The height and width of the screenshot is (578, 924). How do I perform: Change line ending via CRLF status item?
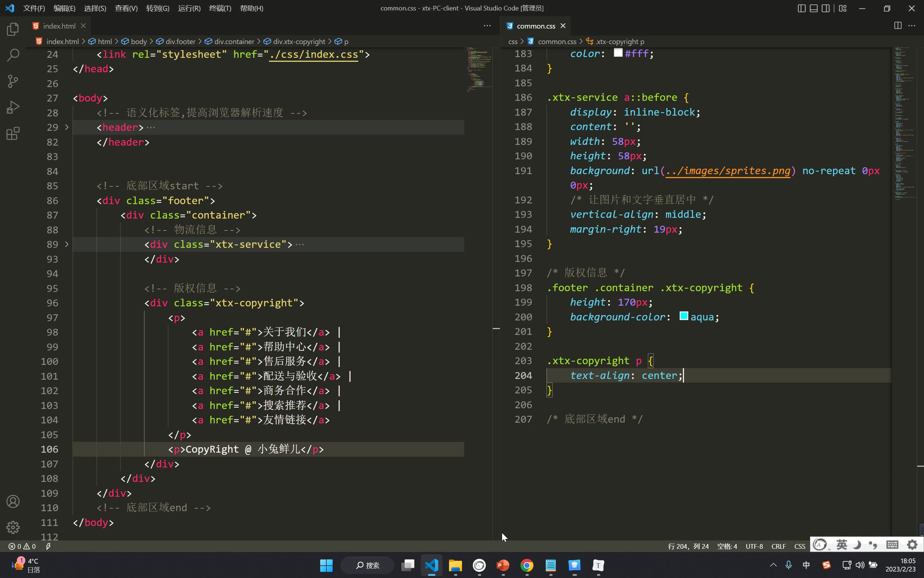click(x=778, y=546)
